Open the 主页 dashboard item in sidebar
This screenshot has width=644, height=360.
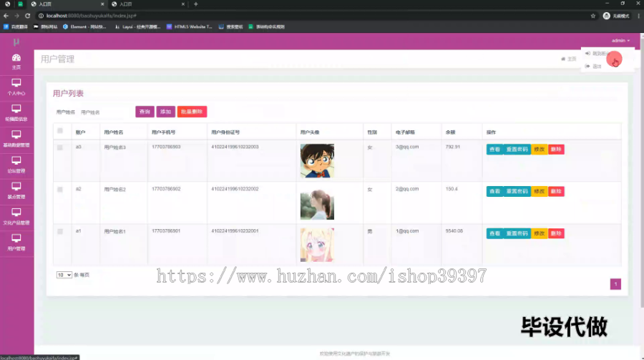click(16, 62)
